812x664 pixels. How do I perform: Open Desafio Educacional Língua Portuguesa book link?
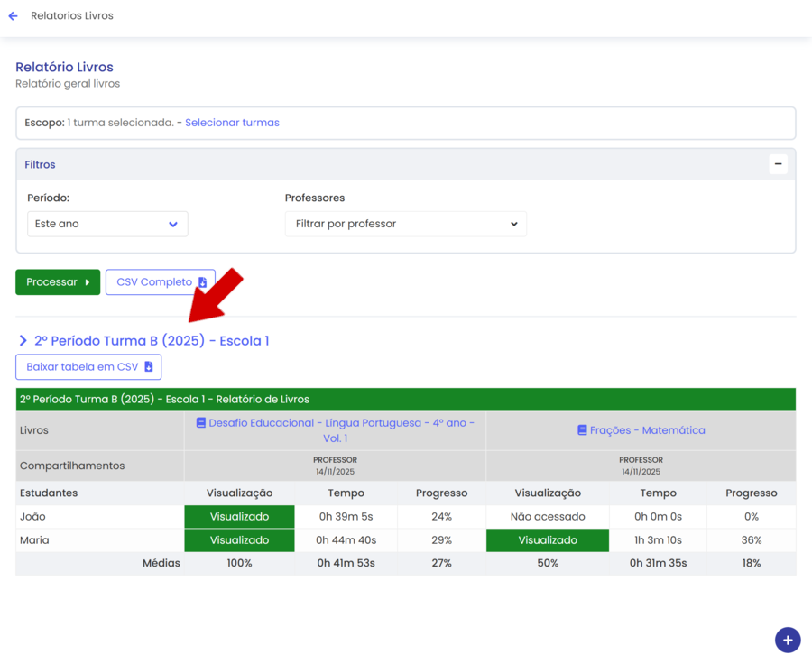341,423
